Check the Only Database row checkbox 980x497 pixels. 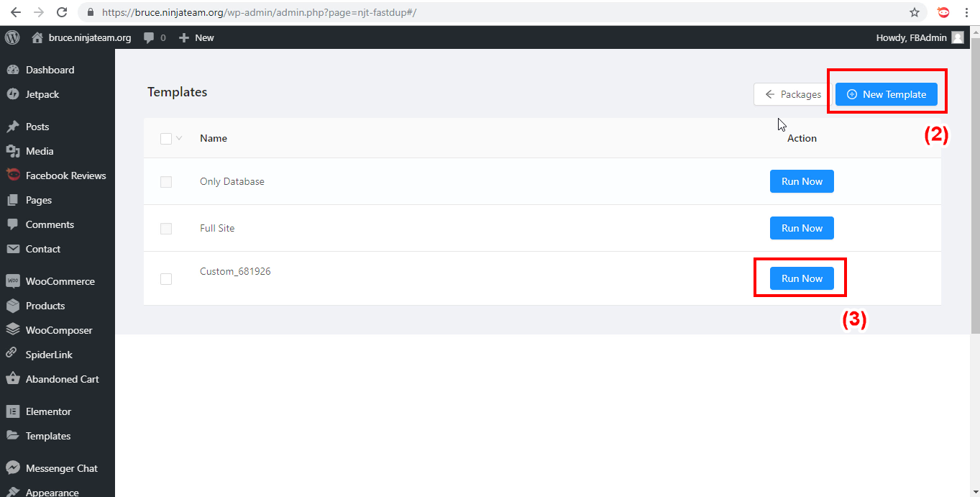(x=166, y=182)
